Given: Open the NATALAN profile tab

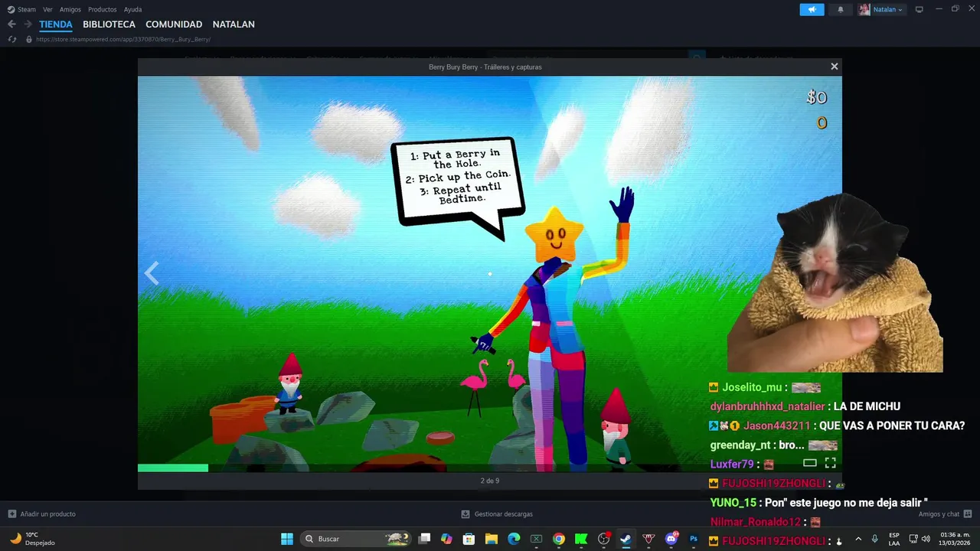Looking at the screenshot, I should pos(234,24).
